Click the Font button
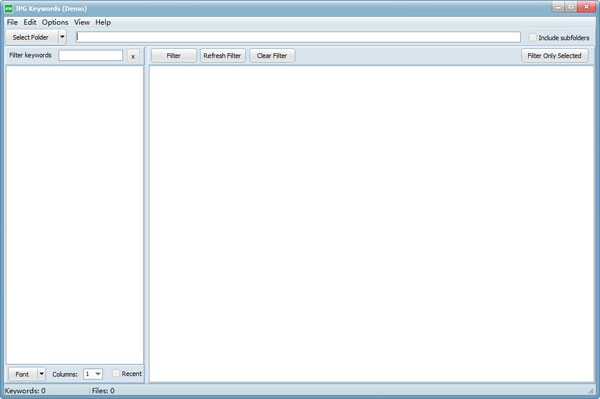 [x=23, y=374]
